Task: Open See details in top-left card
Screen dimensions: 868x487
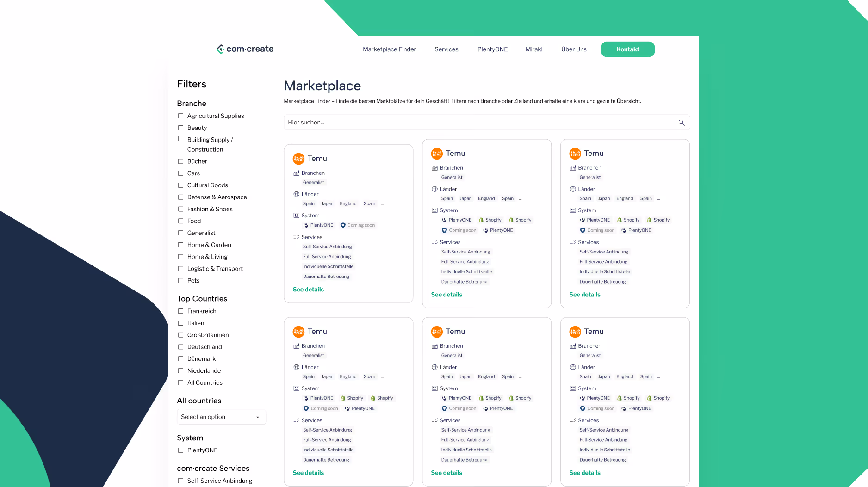Action: (308, 290)
